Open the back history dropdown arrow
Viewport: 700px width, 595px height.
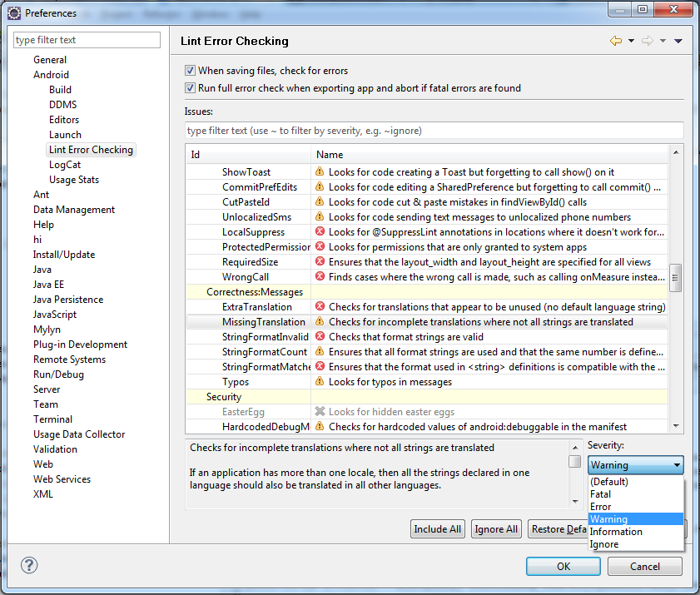coord(631,41)
